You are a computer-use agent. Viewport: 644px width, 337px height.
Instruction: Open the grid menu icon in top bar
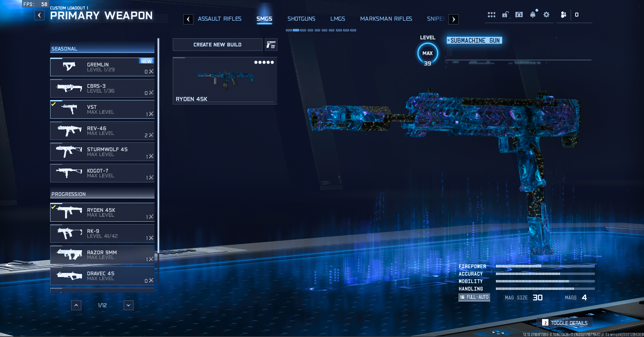click(x=492, y=15)
